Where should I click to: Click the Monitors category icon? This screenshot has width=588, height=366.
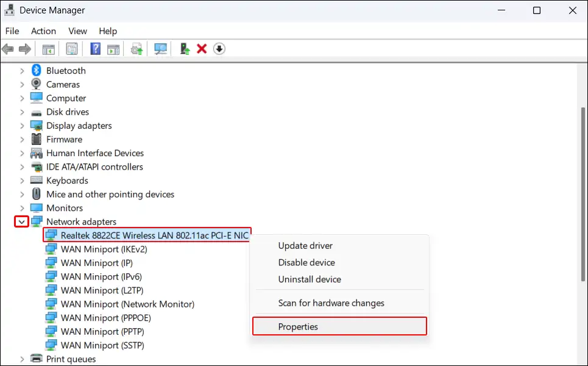[x=37, y=207]
